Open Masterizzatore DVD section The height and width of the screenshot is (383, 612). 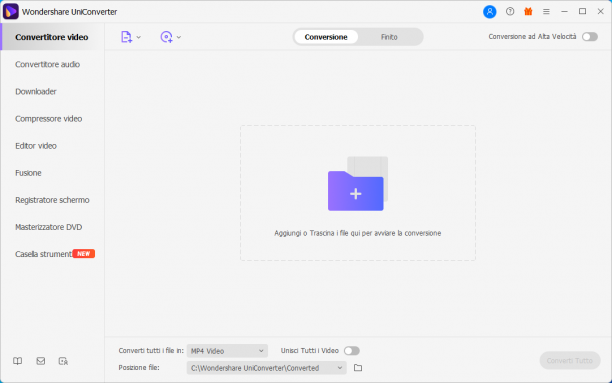(52, 227)
